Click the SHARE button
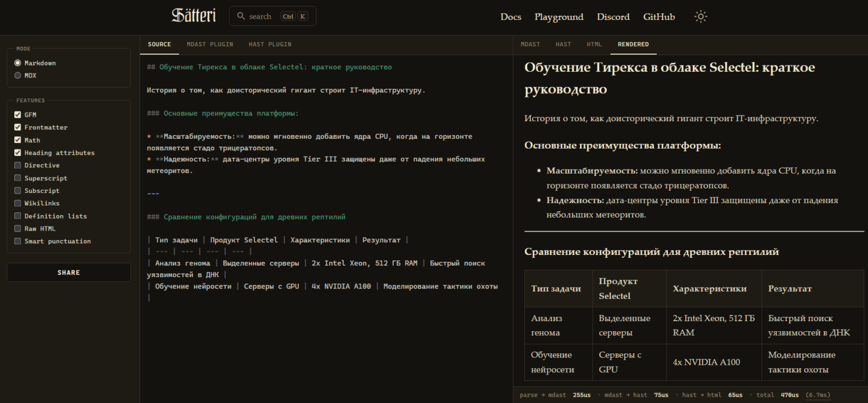Viewport: 868px width, 403px height. coord(69,273)
